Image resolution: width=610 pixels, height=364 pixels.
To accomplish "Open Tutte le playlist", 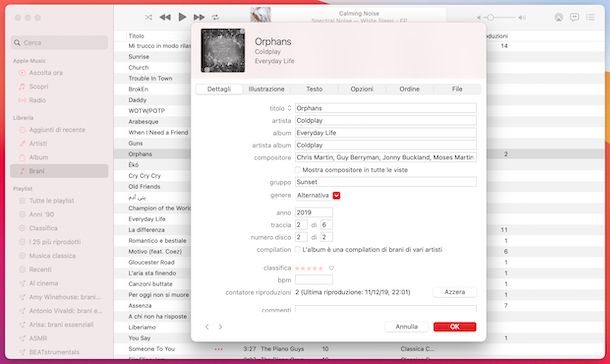I will (x=51, y=201).
